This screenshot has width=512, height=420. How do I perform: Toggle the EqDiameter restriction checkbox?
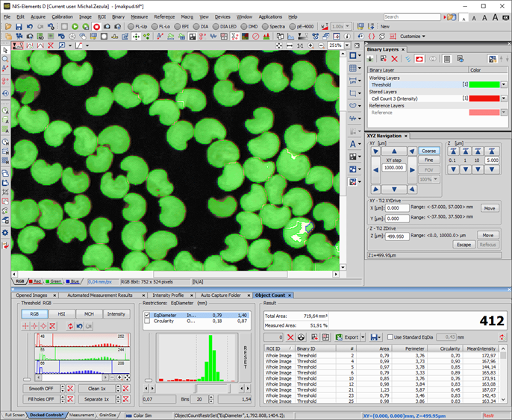[x=147, y=316]
